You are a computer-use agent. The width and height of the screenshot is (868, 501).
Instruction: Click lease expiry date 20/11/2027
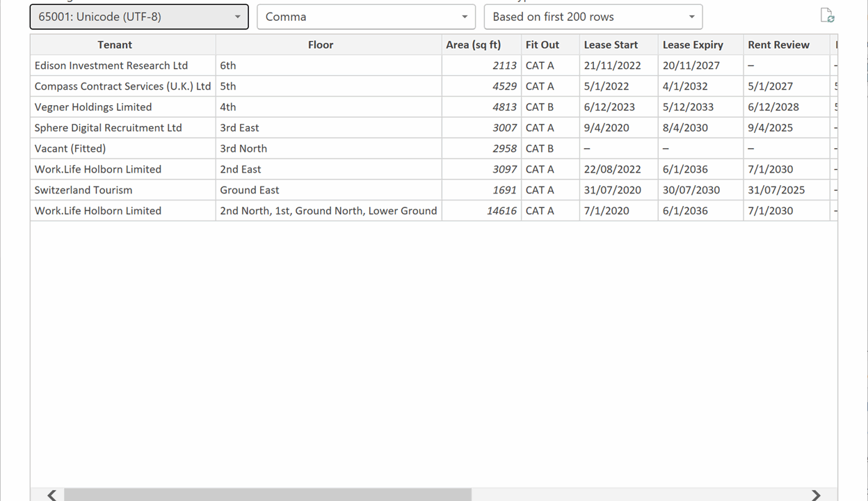tap(700, 65)
